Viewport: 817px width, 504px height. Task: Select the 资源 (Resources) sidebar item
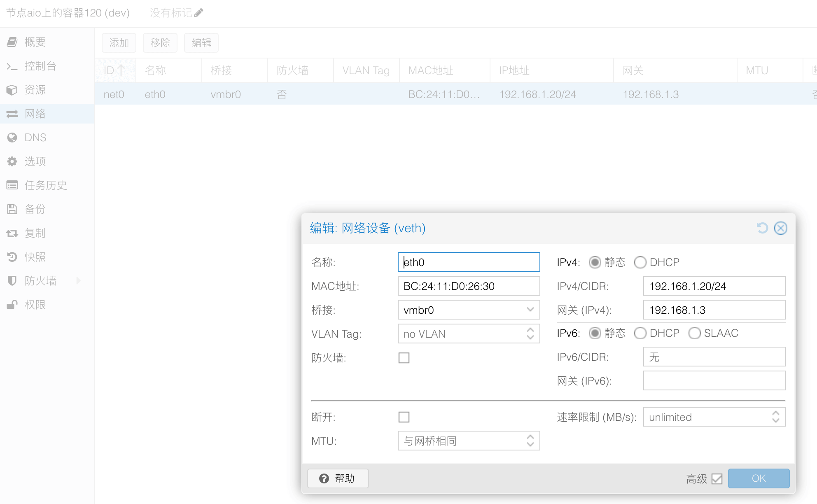point(35,90)
